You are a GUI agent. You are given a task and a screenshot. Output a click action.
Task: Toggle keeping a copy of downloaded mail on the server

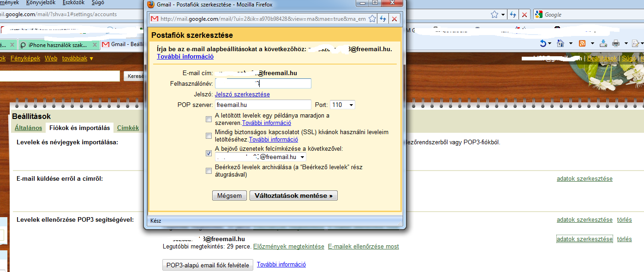tap(209, 119)
